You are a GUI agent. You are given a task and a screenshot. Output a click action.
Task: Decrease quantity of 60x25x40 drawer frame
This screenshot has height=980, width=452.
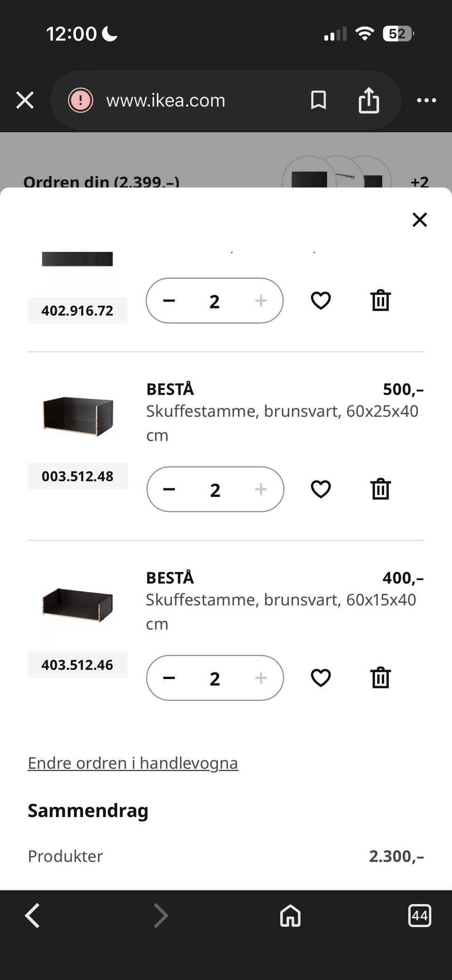coord(169,489)
